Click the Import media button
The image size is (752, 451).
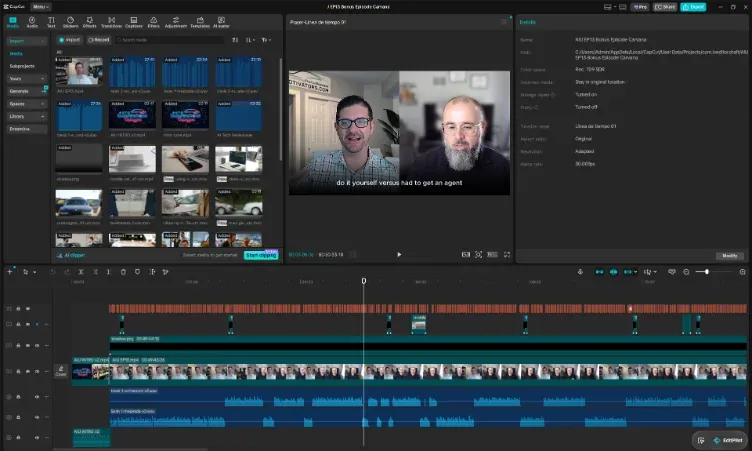pos(70,40)
